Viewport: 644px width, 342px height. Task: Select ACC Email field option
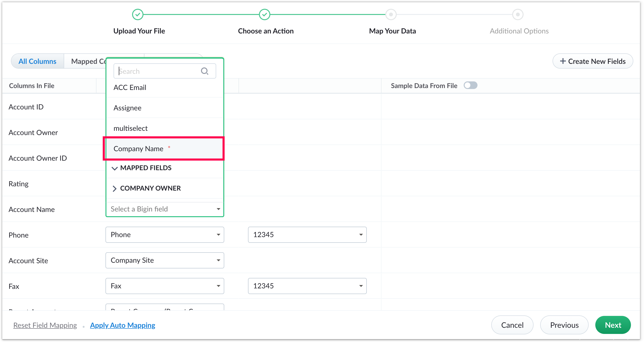click(x=130, y=87)
